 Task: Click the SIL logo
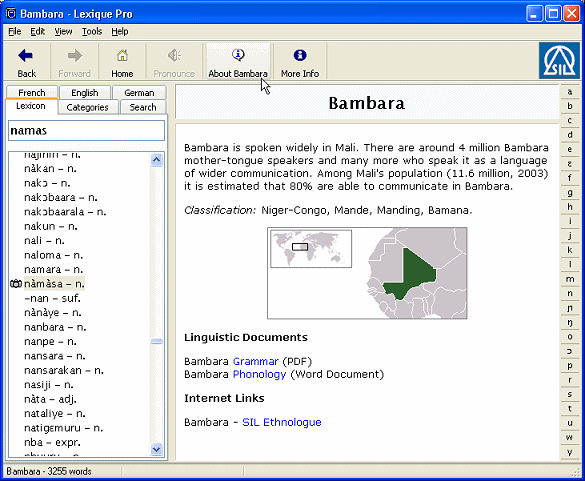pyautogui.click(x=559, y=60)
